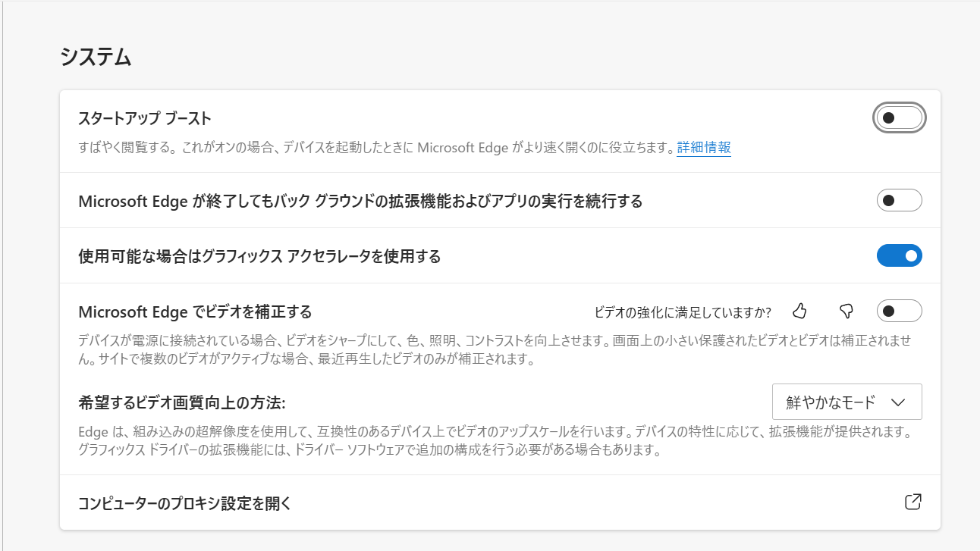Click the Microsoft Edge でビデオを補正する label
This screenshot has height=551, width=980.
196,312
